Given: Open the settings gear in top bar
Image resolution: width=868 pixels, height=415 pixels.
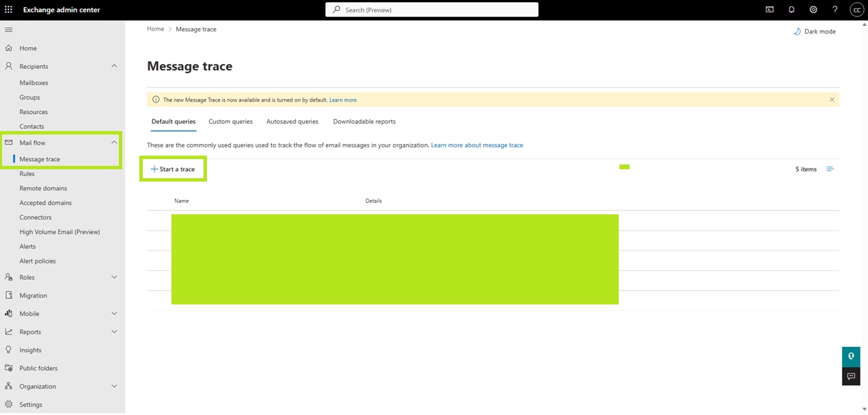Looking at the screenshot, I should (x=813, y=10).
